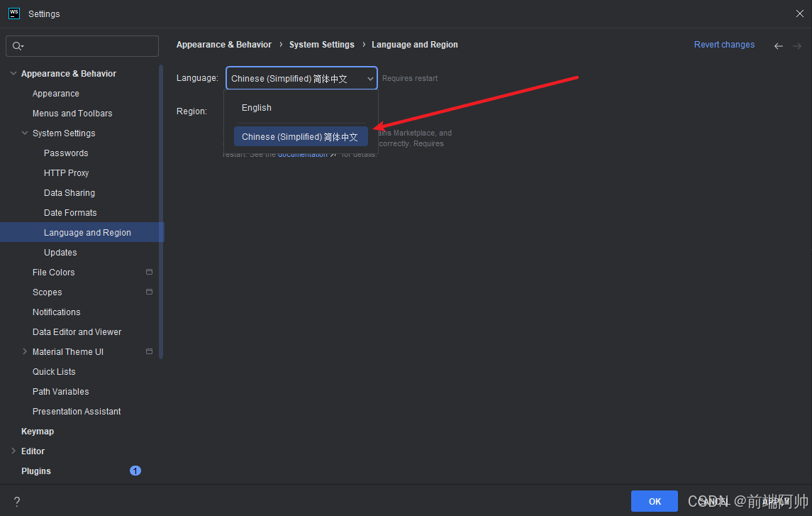Viewport: 812px width, 516px height.
Task: Expand the Material Theme UI node
Action: point(24,351)
